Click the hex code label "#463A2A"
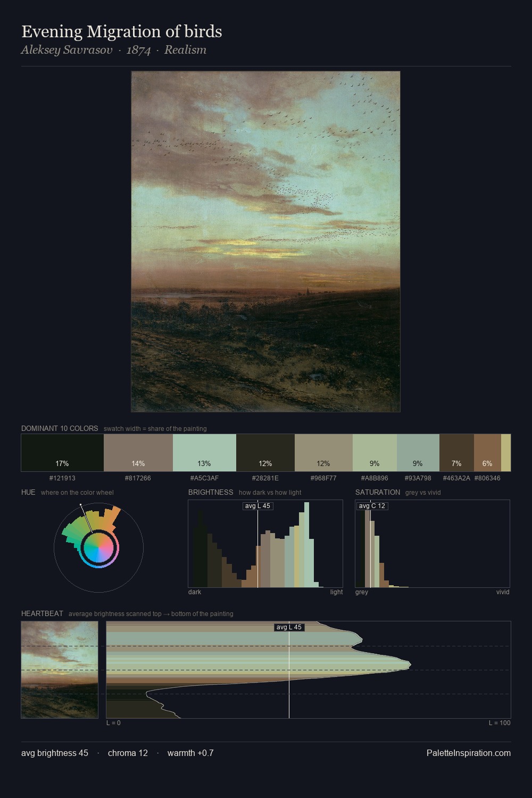 pos(456,478)
